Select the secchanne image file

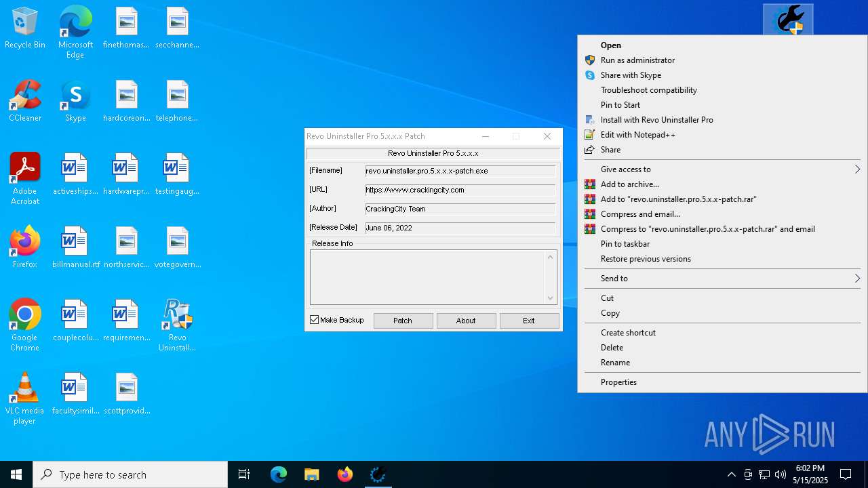click(x=177, y=28)
